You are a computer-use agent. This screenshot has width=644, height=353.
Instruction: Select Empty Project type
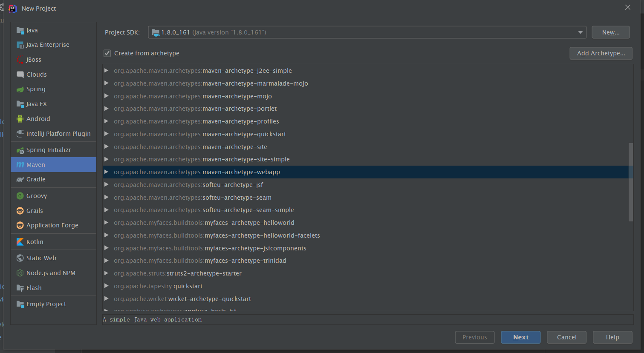click(54, 304)
